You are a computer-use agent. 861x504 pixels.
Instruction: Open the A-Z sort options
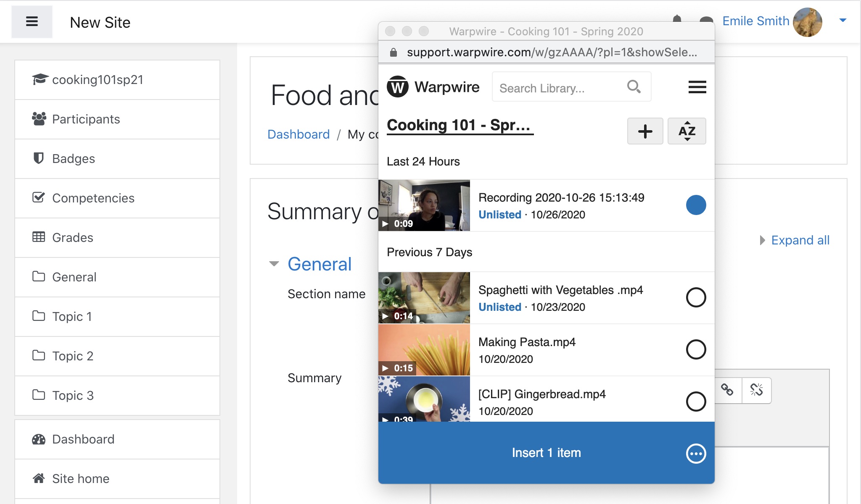pyautogui.click(x=687, y=131)
